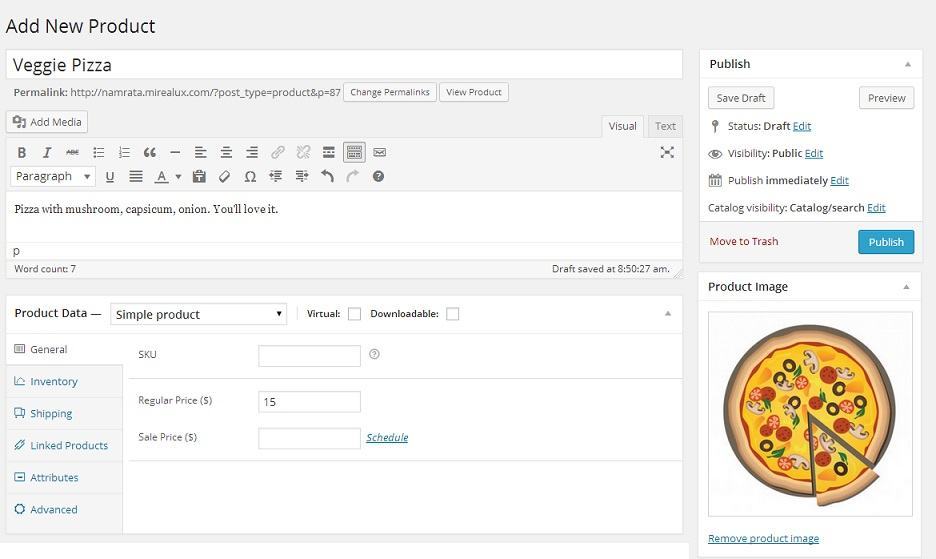Tick the Downloadable checkbox
The height and width of the screenshot is (559, 936).
tap(452, 314)
